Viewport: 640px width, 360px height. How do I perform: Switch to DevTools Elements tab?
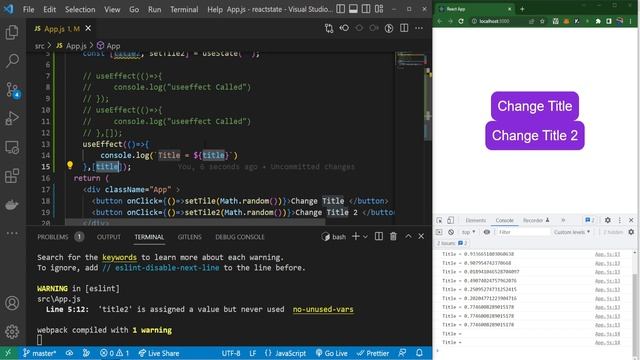[476, 220]
